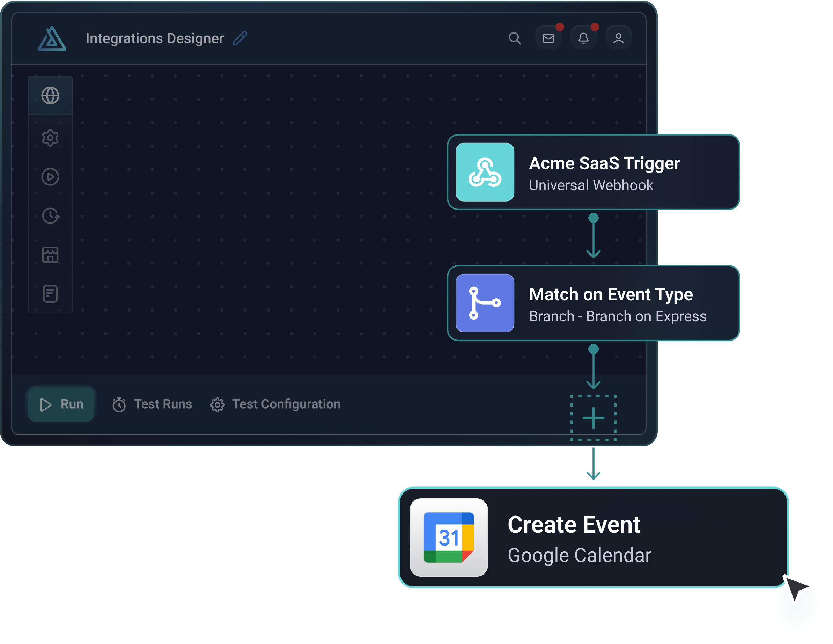Select the globe icon in sidebar
Viewport: 833px width, 644px height.
(x=50, y=95)
